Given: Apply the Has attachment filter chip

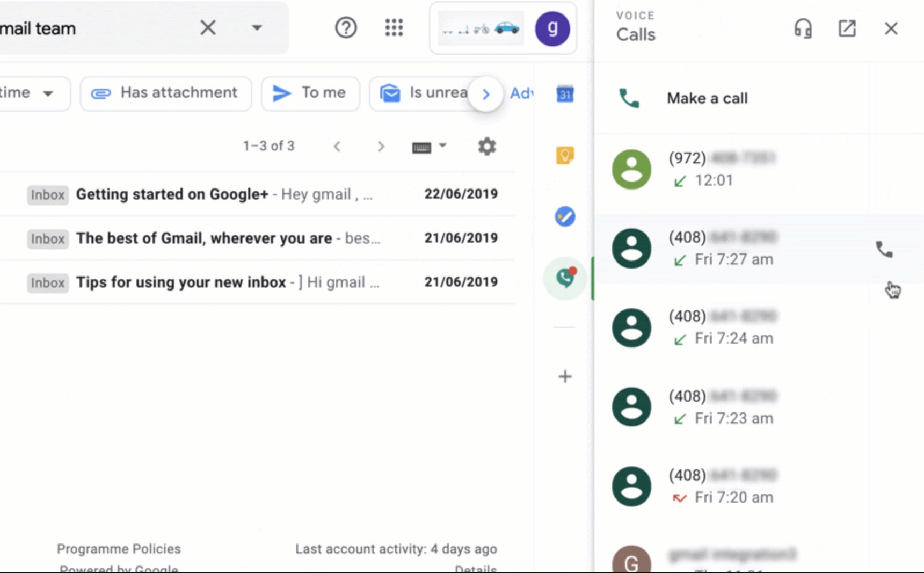Looking at the screenshot, I should click(x=165, y=93).
